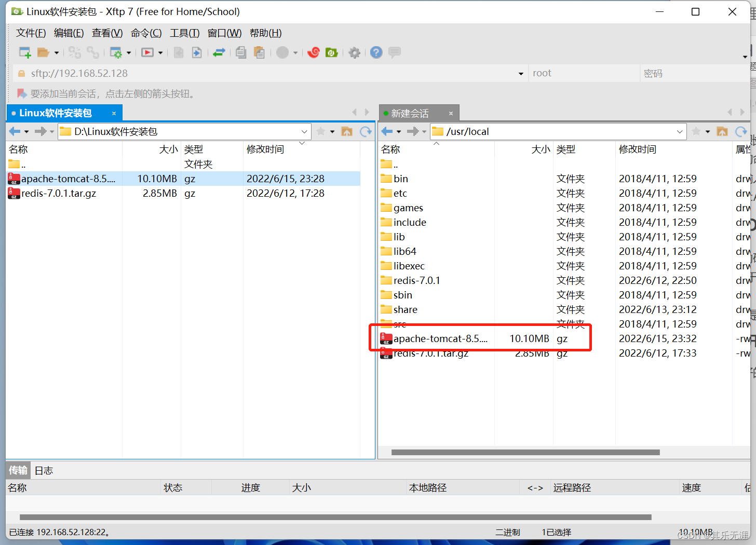Open Options with the gear icon
Screen dimensions: 756x545
point(355,52)
